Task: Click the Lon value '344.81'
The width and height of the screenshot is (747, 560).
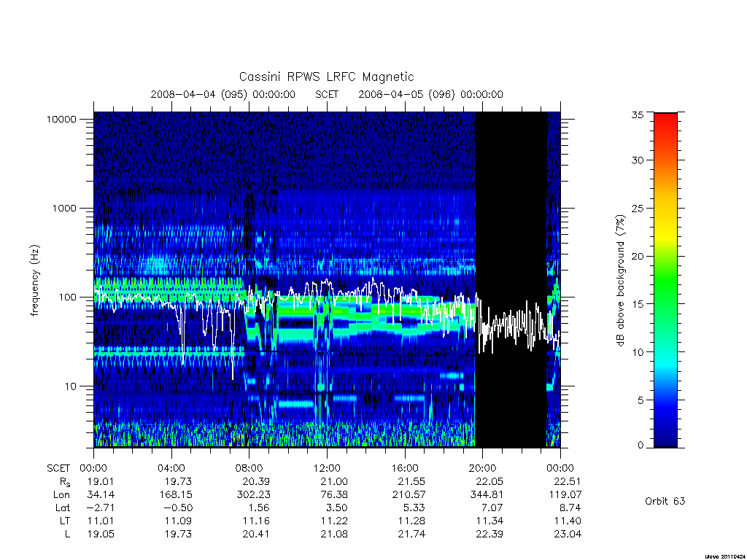Action: click(487, 495)
